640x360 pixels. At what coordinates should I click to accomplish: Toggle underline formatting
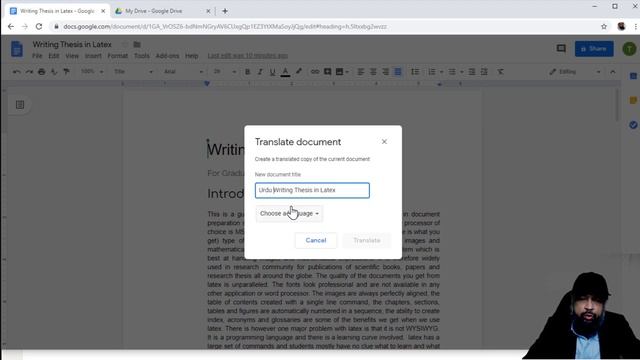pyautogui.click(x=272, y=72)
